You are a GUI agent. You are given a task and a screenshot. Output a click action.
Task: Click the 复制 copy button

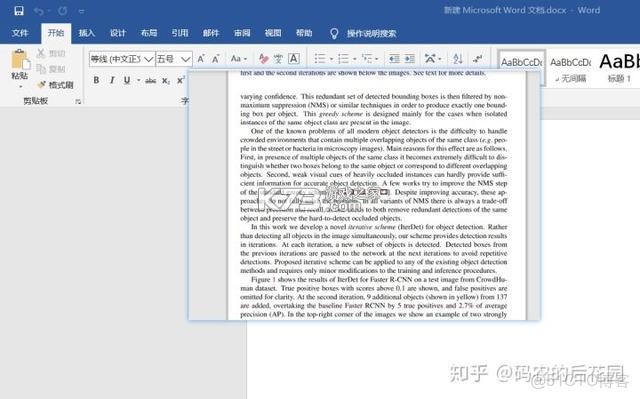click(51, 69)
